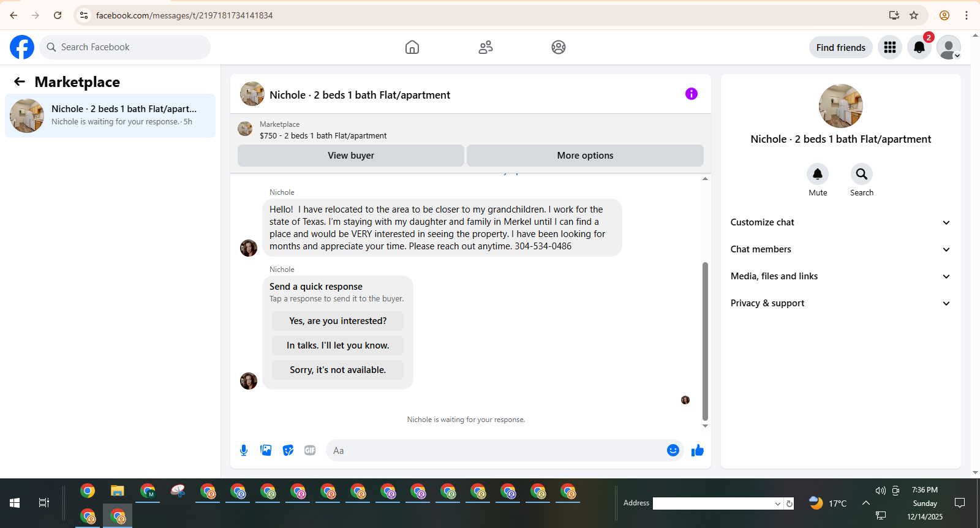Choose a sticker
The width and height of the screenshot is (980, 528).
click(288, 450)
